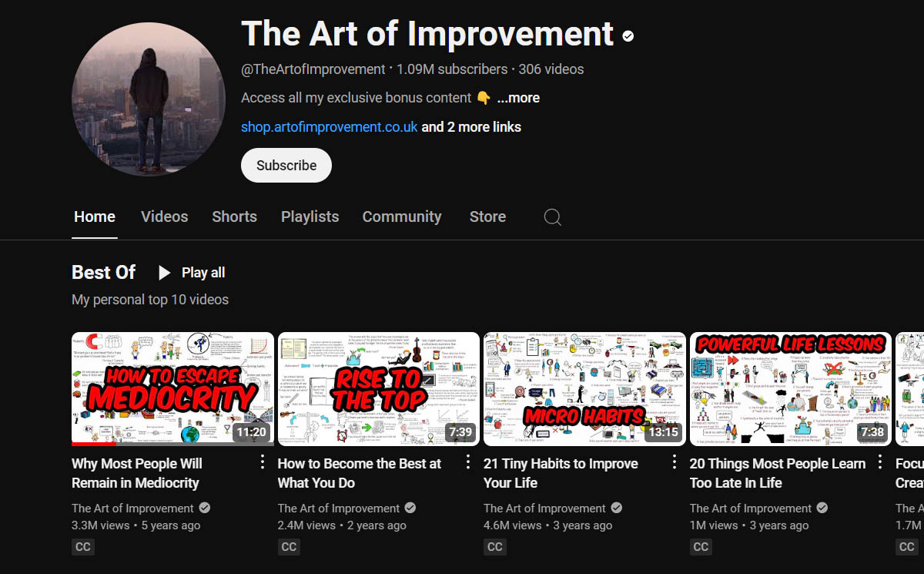Click the verified badge beside the channel name
Image resolution: width=924 pixels, height=574 pixels.
coord(628,35)
